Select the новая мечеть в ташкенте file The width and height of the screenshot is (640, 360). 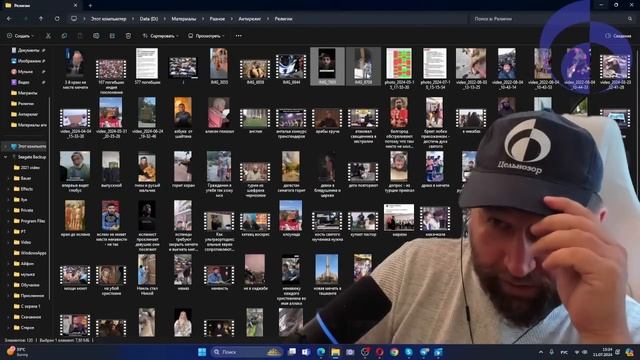coord(327,275)
